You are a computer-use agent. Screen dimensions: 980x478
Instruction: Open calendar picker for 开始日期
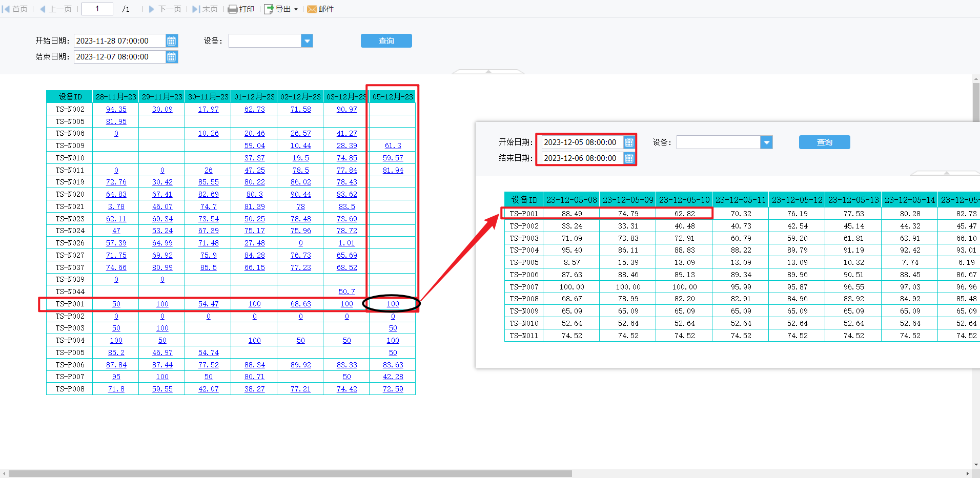pos(172,41)
